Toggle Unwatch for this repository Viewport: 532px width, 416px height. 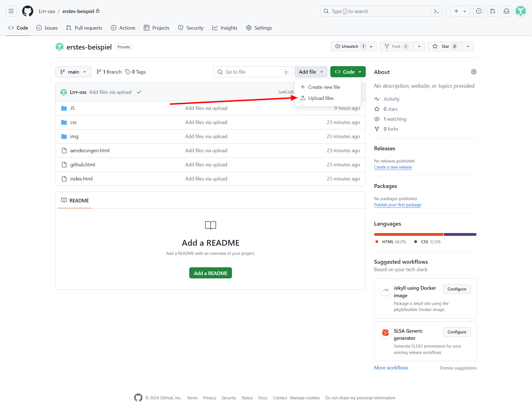[350, 46]
